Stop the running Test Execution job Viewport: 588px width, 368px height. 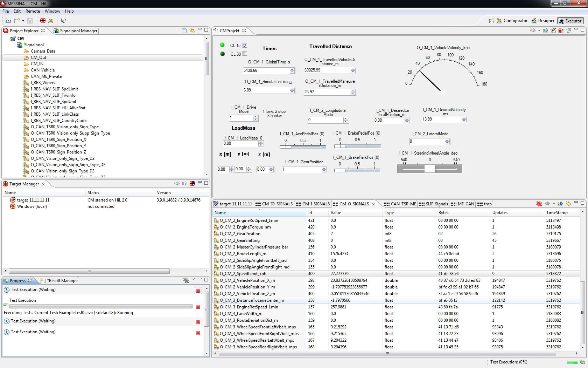pyautogui.click(x=198, y=307)
